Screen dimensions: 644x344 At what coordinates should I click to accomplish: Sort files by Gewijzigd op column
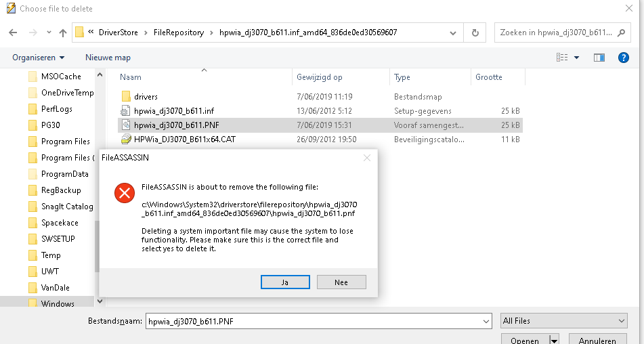320,77
